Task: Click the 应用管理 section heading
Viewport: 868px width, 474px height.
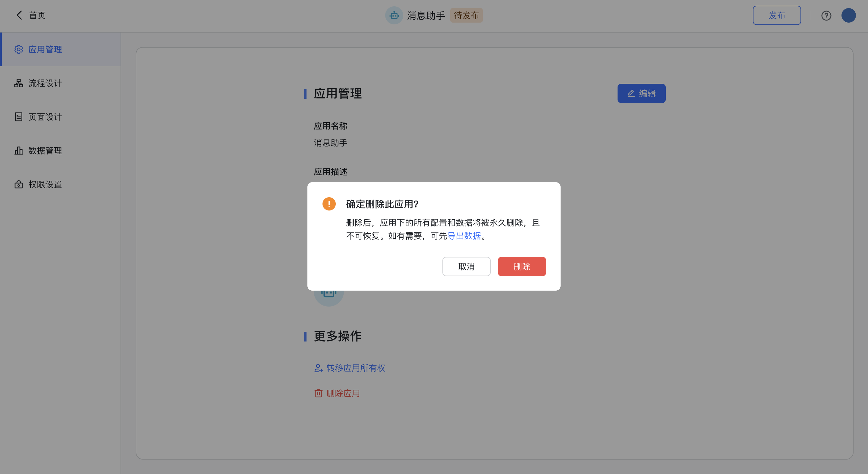Action: pyautogui.click(x=337, y=94)
